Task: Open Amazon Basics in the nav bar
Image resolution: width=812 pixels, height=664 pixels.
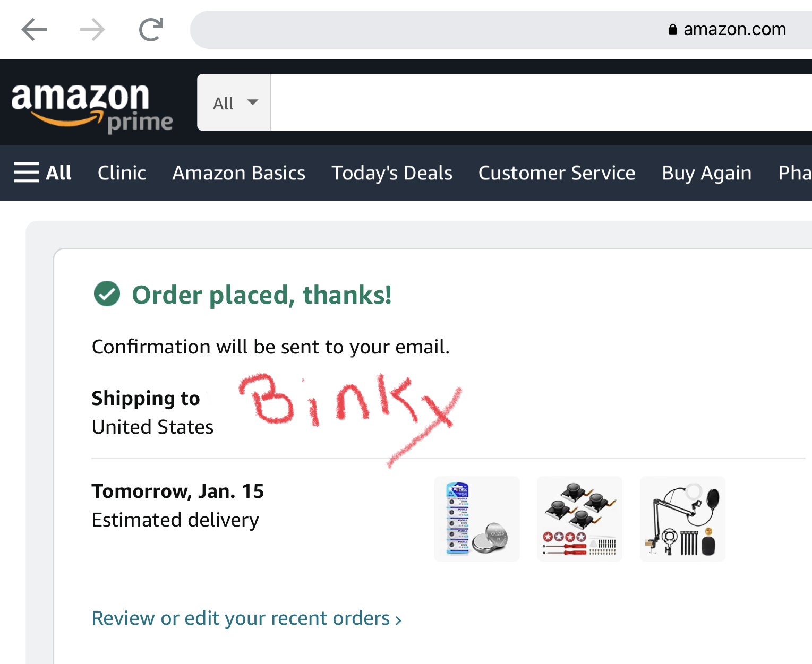Action: [x=239, y=173]
